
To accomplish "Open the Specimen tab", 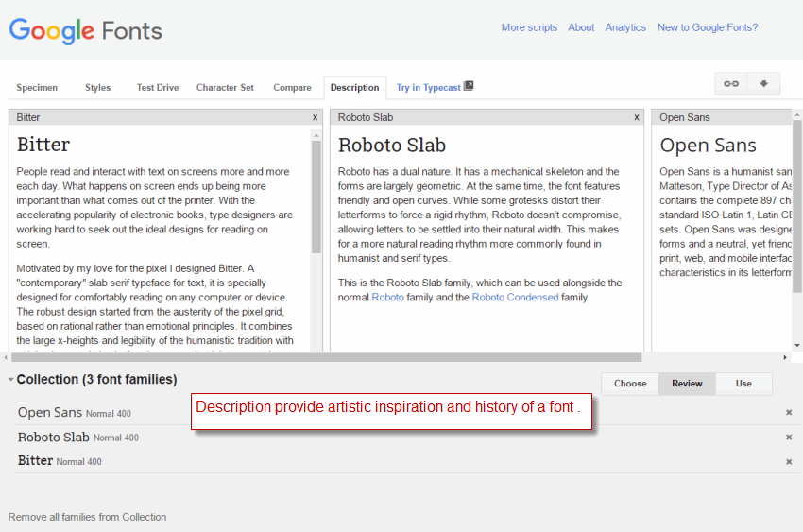I will point(37,88).
